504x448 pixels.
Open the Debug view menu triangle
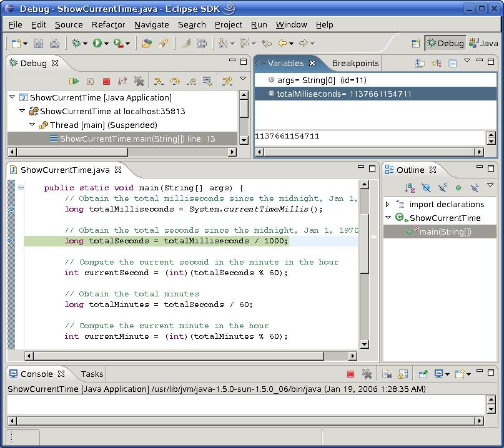[243, 78]
